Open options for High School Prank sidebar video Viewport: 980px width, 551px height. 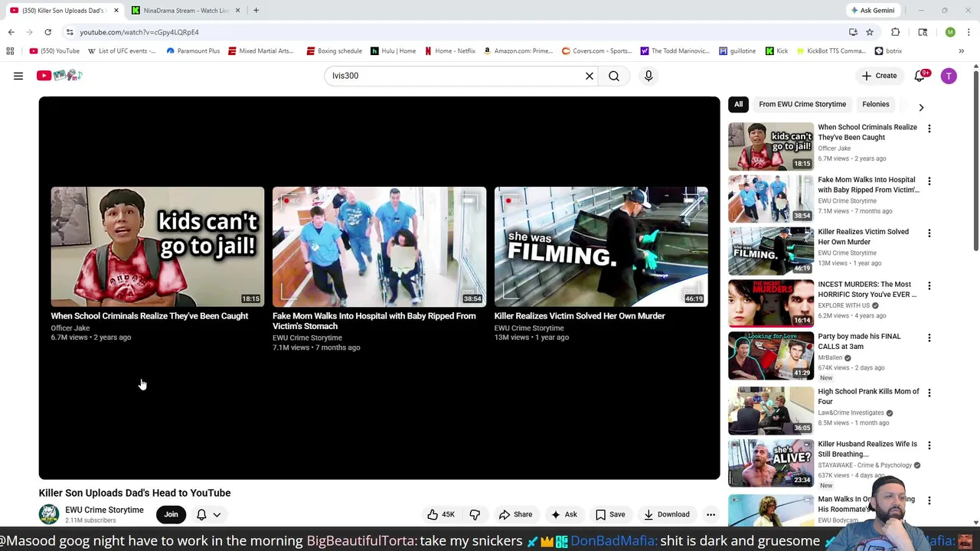pos(929,393)
